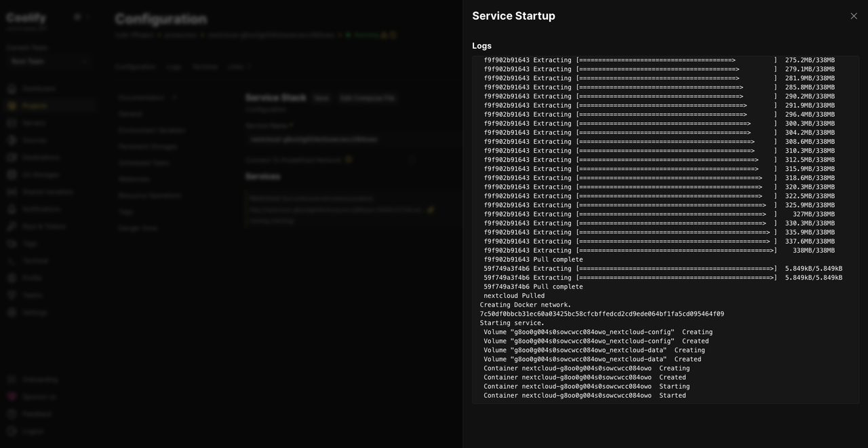Image resolution: width=868 pixels, height=448 pixels.
Task: Select the log line showing 315.9MB/338MB
Action: [659, 169]
